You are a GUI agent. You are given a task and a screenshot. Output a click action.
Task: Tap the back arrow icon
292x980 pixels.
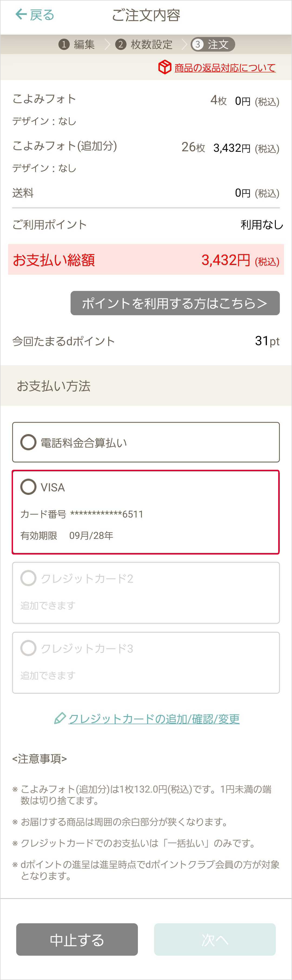pos(21,15)
